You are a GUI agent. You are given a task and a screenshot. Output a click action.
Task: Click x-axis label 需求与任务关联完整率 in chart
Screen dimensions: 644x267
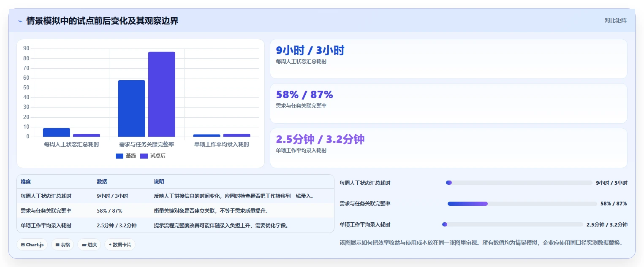(x=147, y=144)
